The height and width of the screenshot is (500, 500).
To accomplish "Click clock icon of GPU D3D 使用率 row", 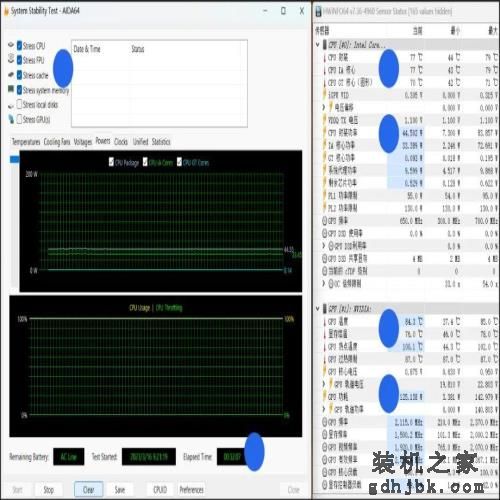I will tap(325, 233).
